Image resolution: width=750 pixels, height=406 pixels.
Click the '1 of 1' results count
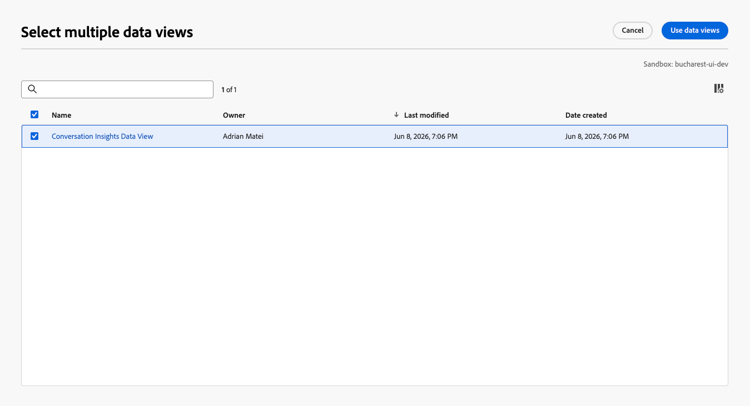[229, 89]
